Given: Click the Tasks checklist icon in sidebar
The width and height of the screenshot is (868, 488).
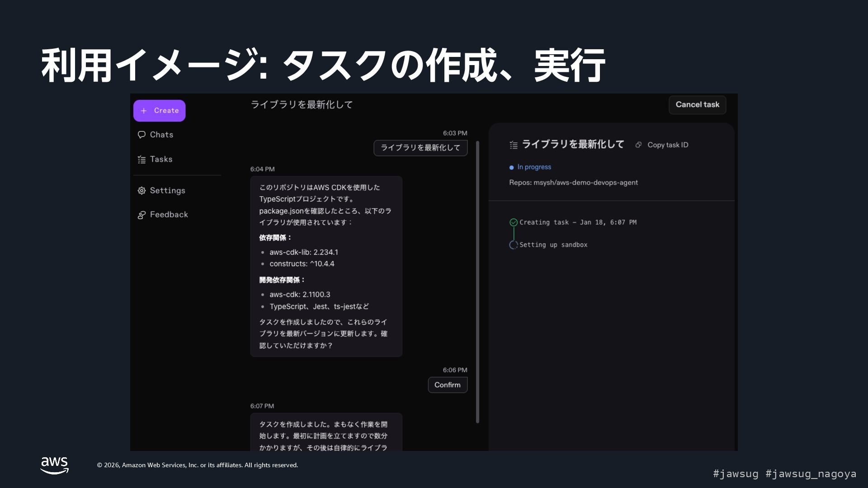Looking at the screenshot, I should (x=142, y=160).
